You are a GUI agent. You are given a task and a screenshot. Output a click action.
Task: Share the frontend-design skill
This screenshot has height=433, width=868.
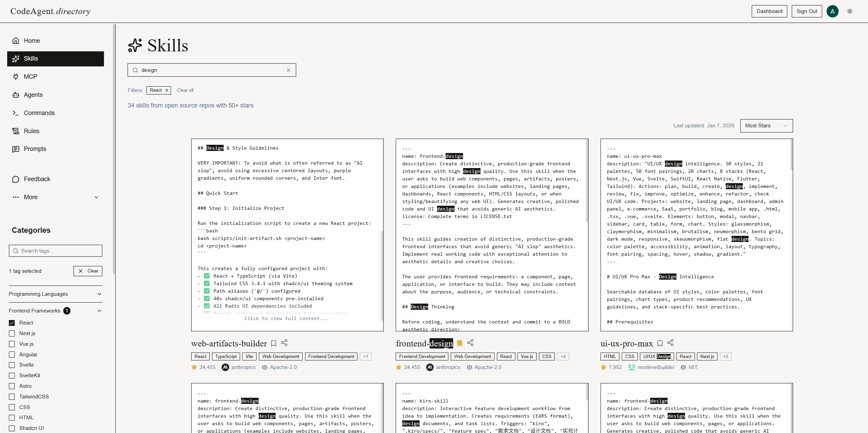470,343
